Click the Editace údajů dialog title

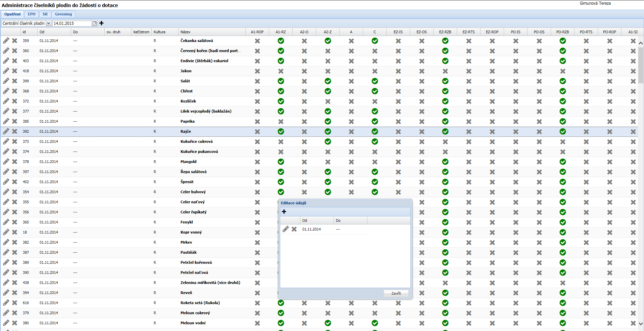[x=293, y=203]
